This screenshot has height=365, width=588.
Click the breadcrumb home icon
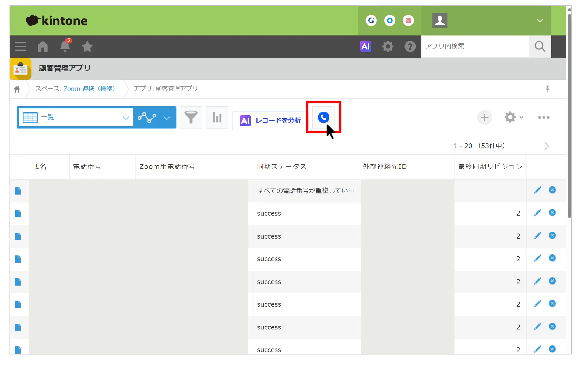tap(17, 89)
